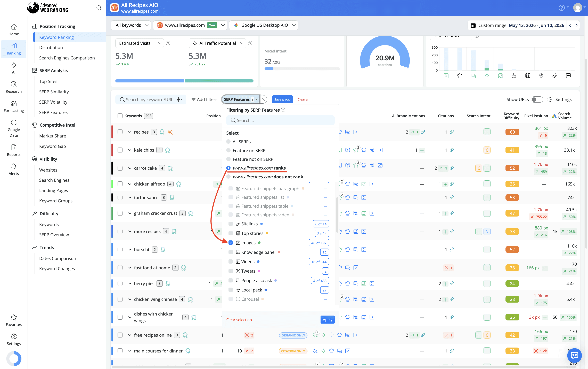Open the help question mark icon
The image size is (588, 369).
tap(561, 8)
